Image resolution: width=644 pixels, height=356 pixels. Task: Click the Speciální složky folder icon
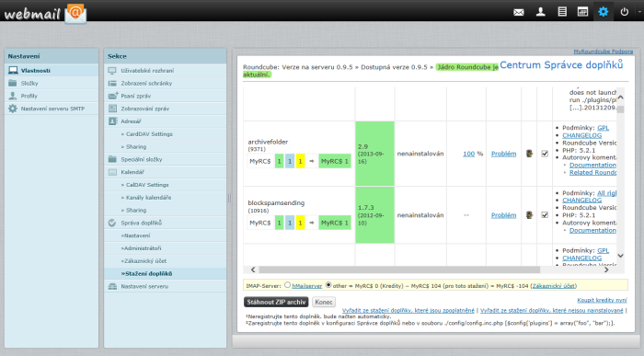point(112,159)
